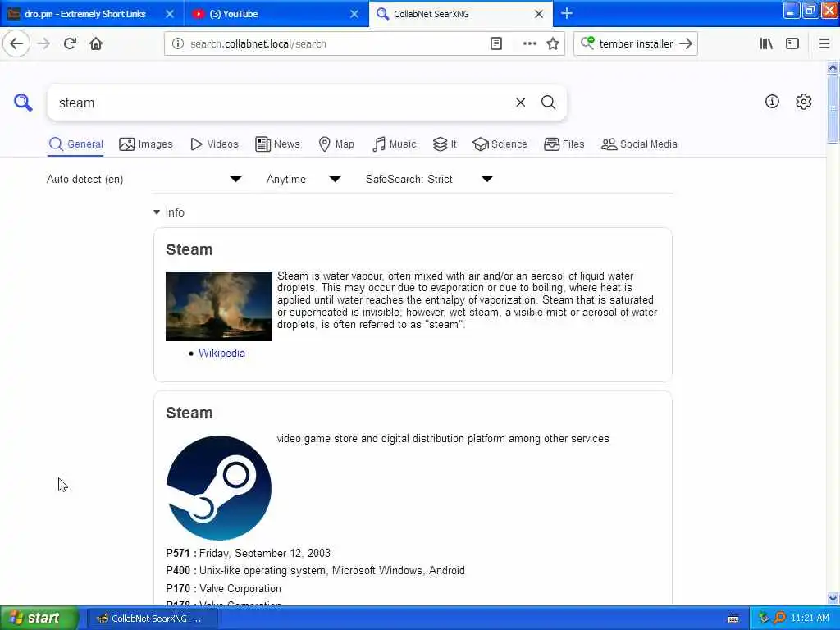
Task: Click the 'Valve Corporation' P170 value
Action: tap(240, 588)
